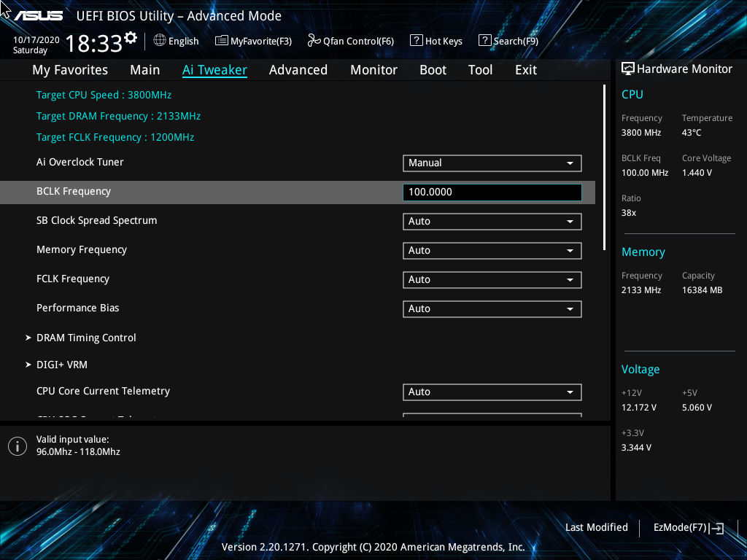747x560 pixels.
Task: Click the EzMode exit arrow icon
Action: tap(716, 528)
